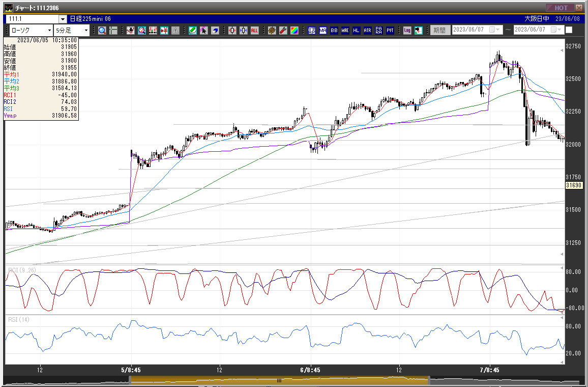Click the red check chart icon
The height and width of the screenshot is (387, 588).
130,31
